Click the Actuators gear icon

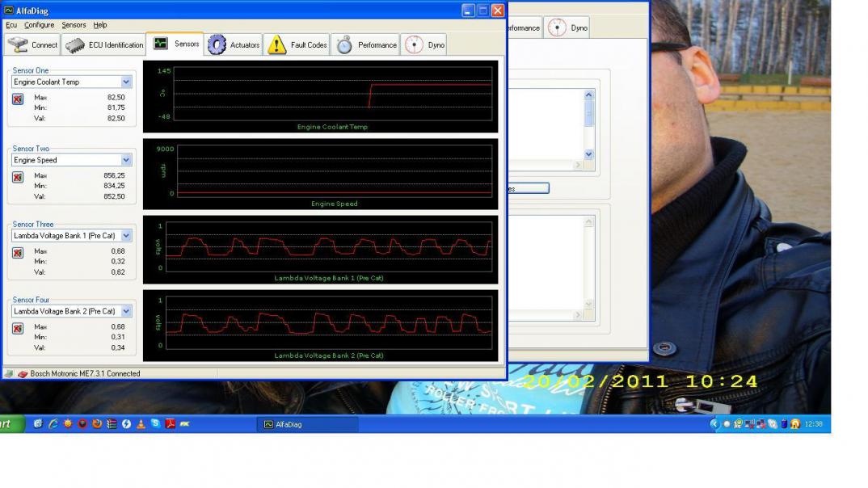point(217,45)
